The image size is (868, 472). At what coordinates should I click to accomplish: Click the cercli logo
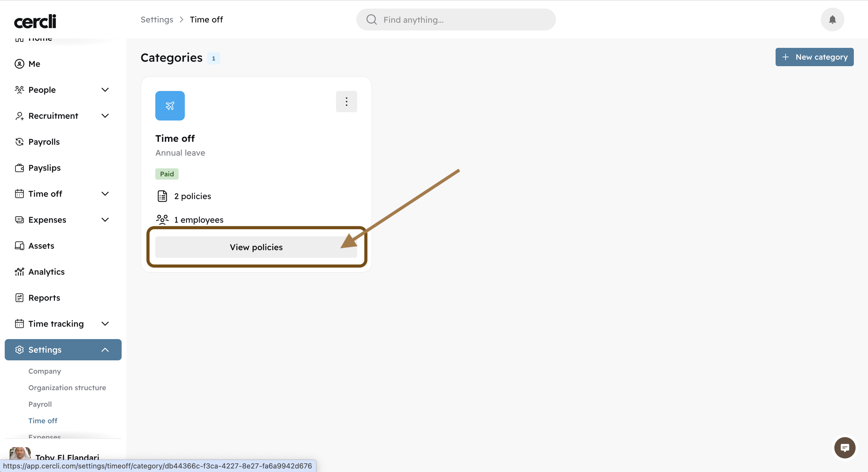click(x=35, y=22)
